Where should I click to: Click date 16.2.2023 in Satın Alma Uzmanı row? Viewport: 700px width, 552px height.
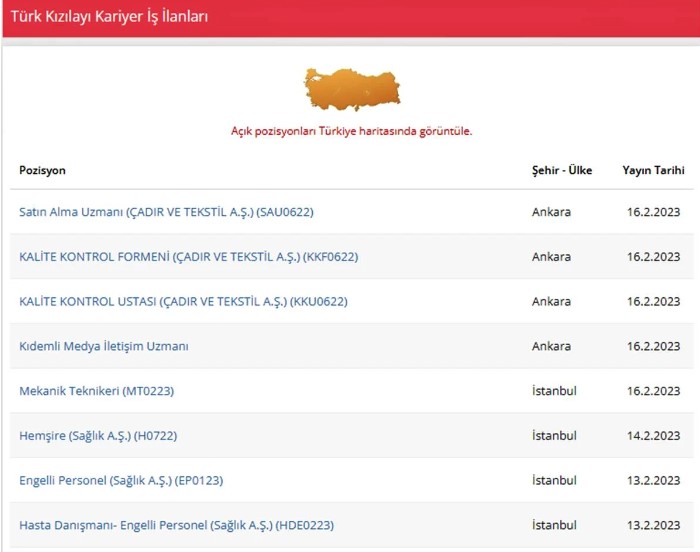653,212
